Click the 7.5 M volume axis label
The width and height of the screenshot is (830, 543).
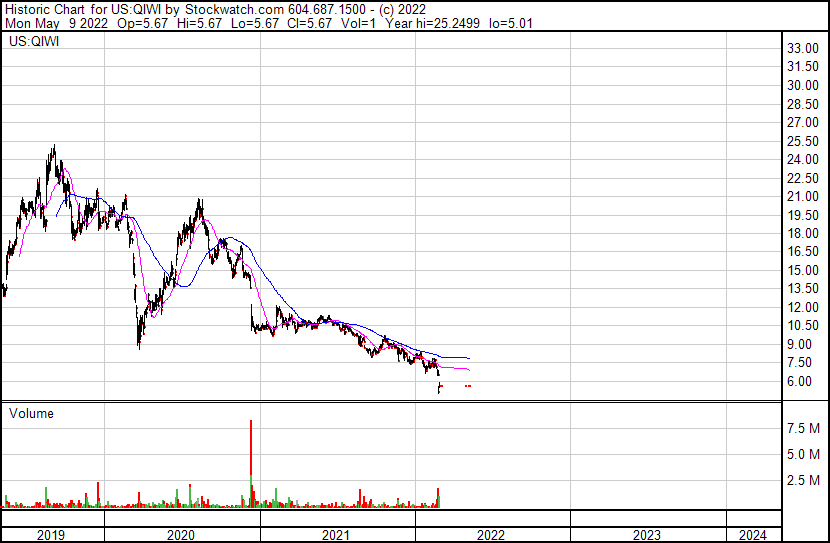pos(804,428)
